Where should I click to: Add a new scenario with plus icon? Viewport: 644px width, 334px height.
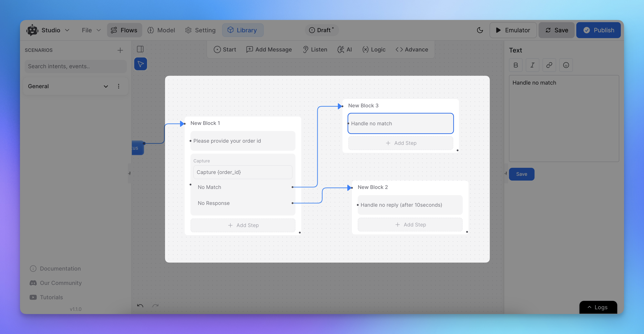click(x=120, y=50)
